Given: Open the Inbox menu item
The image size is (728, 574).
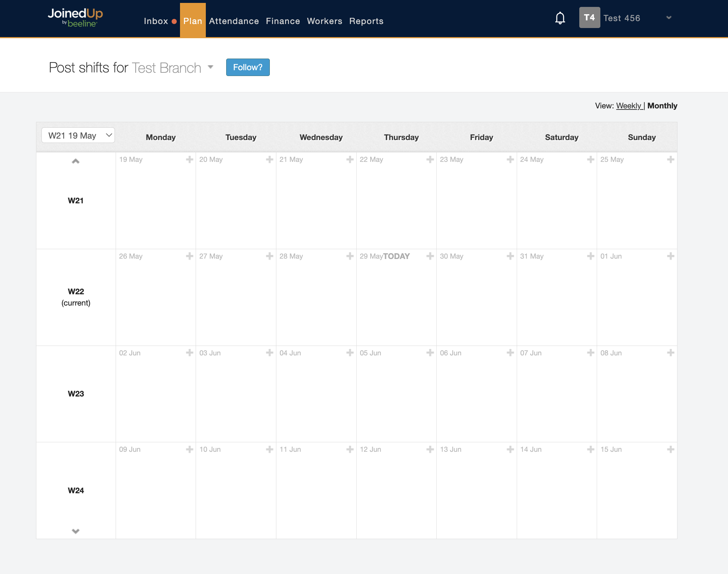Looking at the screenshot, I should click(x=156, y=21).
